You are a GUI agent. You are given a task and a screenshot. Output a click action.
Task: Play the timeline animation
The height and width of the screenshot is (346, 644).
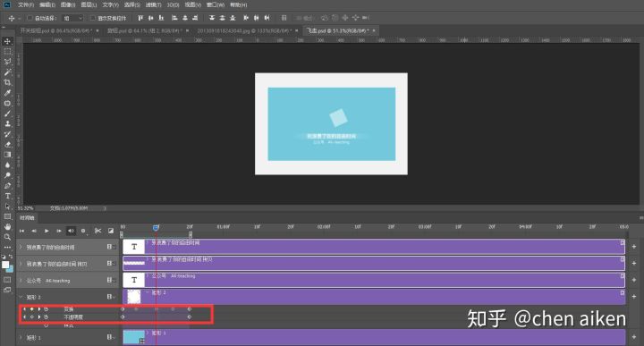coord(47,231)
